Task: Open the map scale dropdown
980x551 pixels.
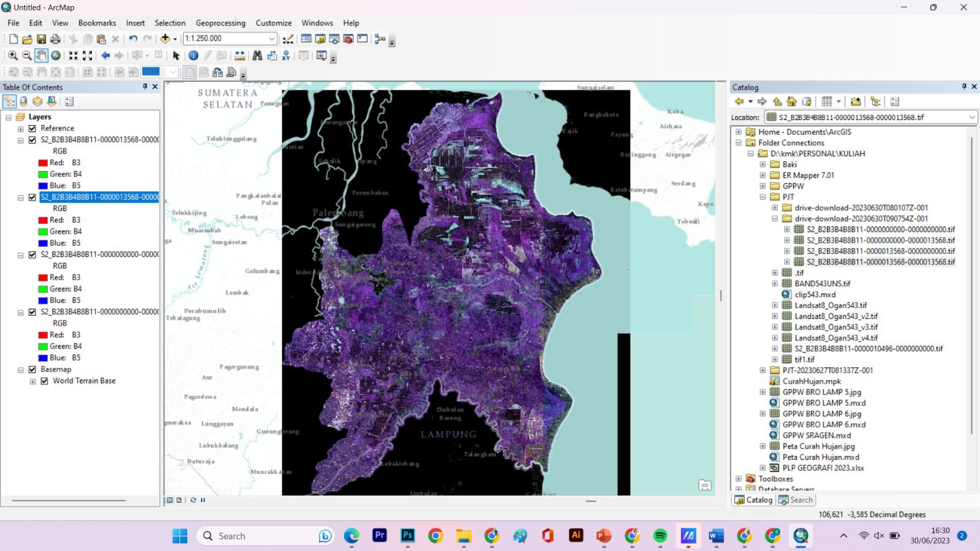Action: coord(272,39)
